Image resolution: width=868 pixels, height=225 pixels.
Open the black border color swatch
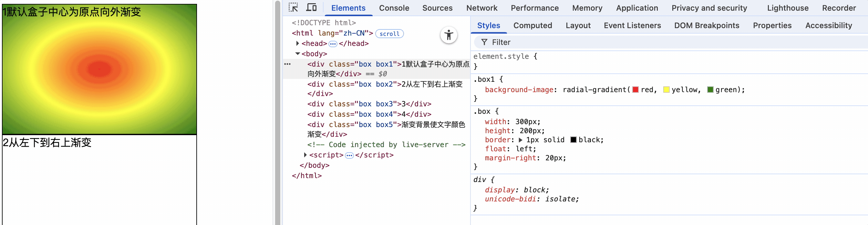click(x=573, y=140)
